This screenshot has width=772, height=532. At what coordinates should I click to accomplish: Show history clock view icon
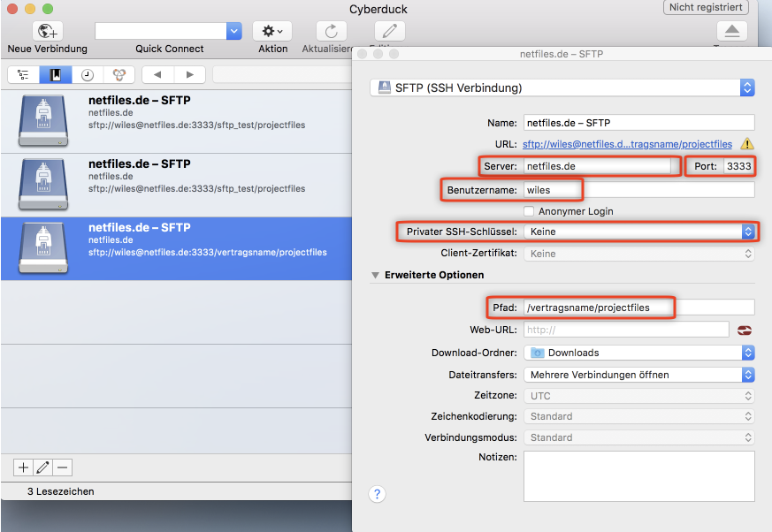tap(88, 75)
